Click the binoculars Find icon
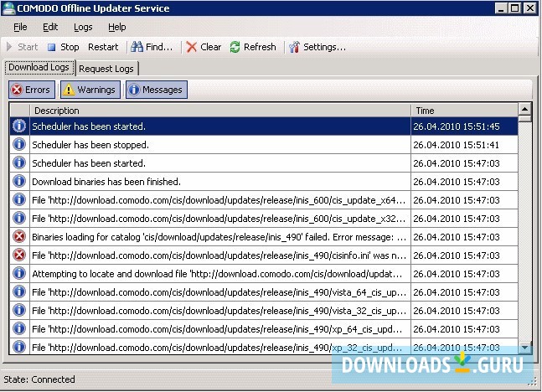This screenshot has width=542, height=392. click(x=137, y=47)
